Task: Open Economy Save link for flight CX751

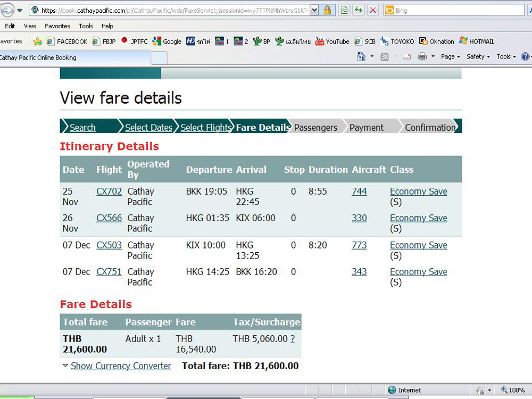Action: (418, 272)
